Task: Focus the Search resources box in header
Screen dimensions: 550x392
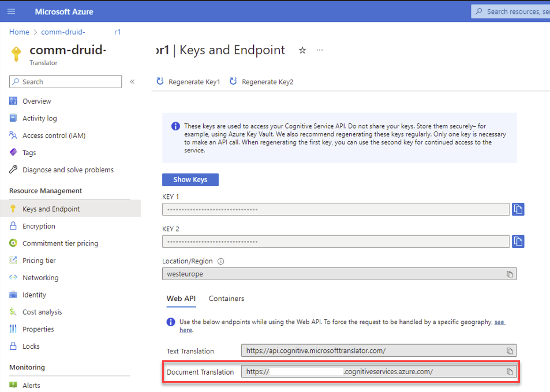Action: [511, 12]
